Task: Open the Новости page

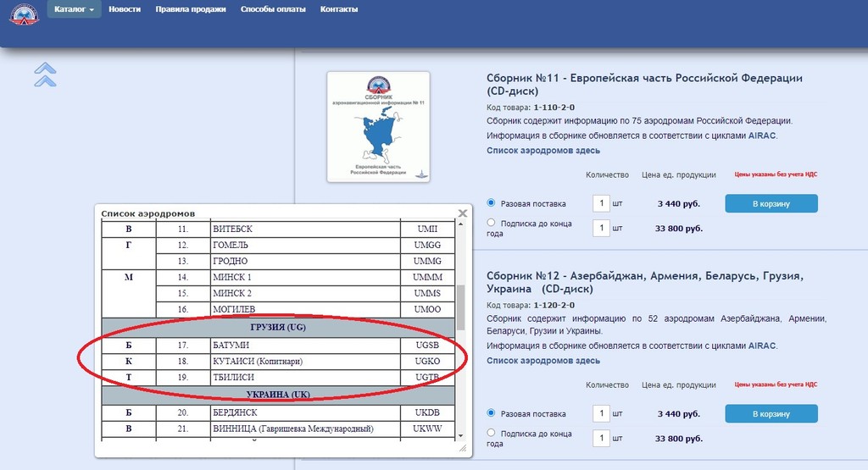Action: [125, 9]
